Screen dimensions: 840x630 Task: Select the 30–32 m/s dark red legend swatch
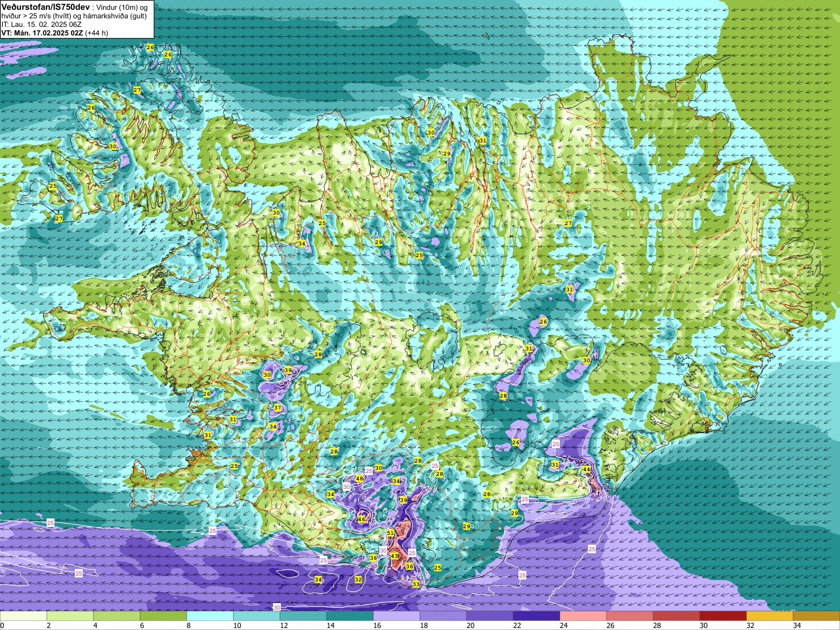tap(723, 616)
